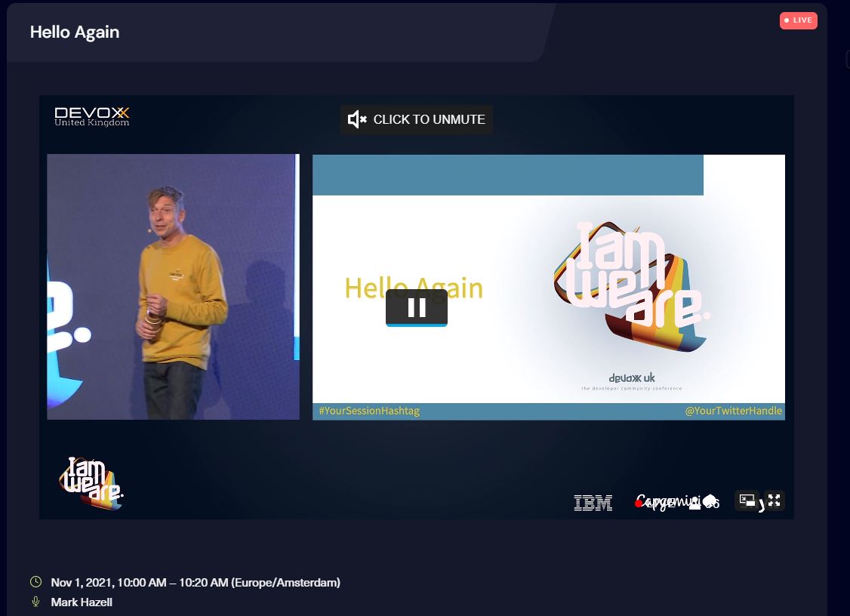Screen dimensions: 850x616
Task: Open speaker Mark Hazell's name
Action: click(82, 602)
